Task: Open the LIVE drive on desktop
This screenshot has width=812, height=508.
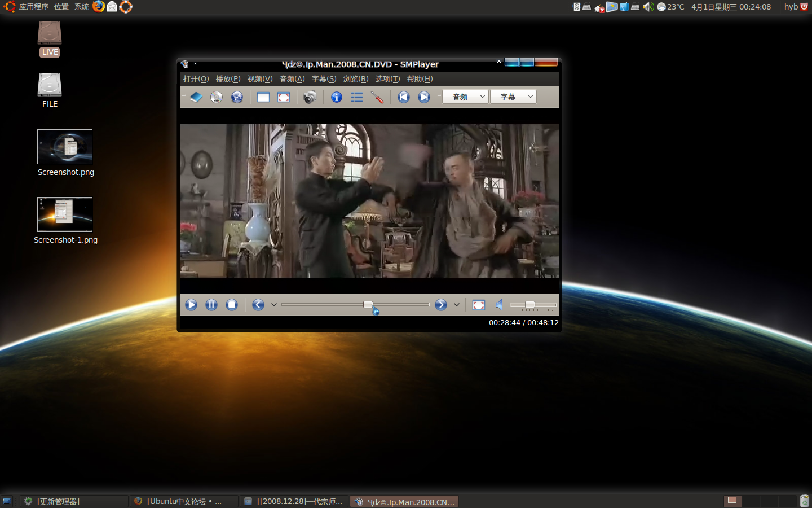Action: [50, 39]
